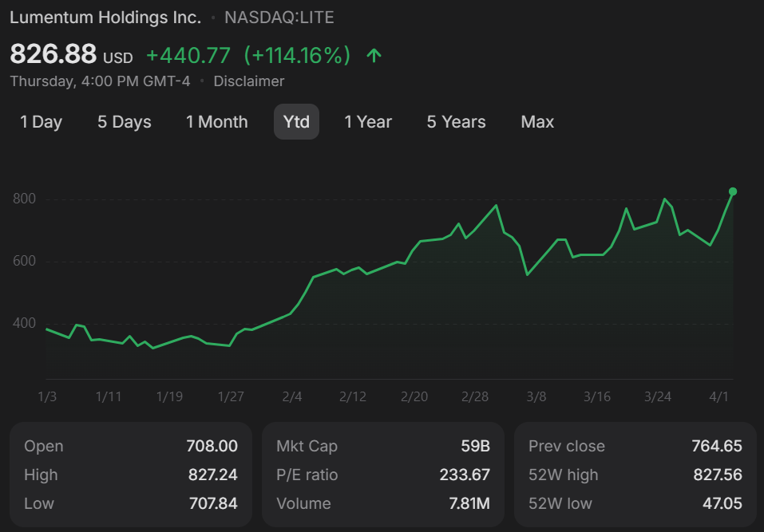This screenshot has height=532, width=764.
Task: Click the peak point on the stock chart
Action: point(732,191)
